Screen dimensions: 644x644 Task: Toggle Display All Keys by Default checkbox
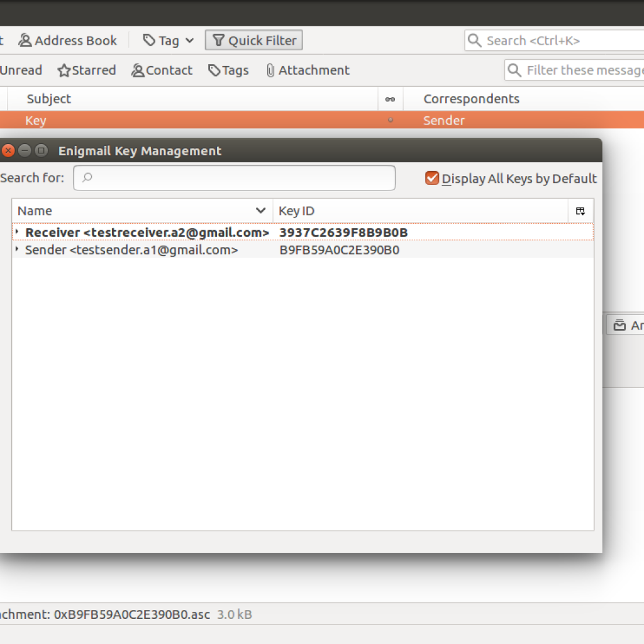[x=431, y=179]
